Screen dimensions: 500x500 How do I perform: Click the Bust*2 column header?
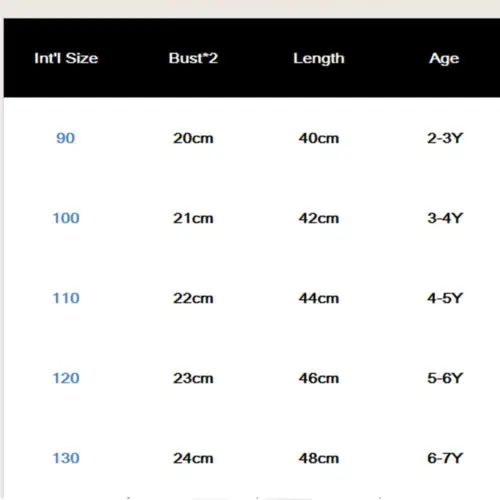point(193,58)
